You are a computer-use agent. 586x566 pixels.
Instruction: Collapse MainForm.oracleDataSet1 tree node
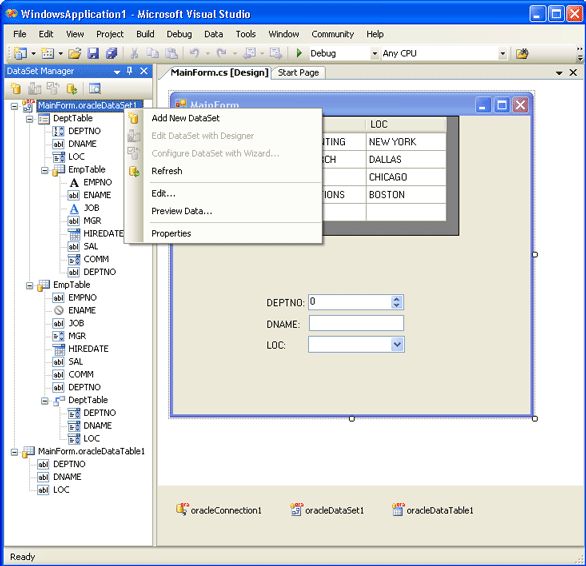(x=14, y=107)
